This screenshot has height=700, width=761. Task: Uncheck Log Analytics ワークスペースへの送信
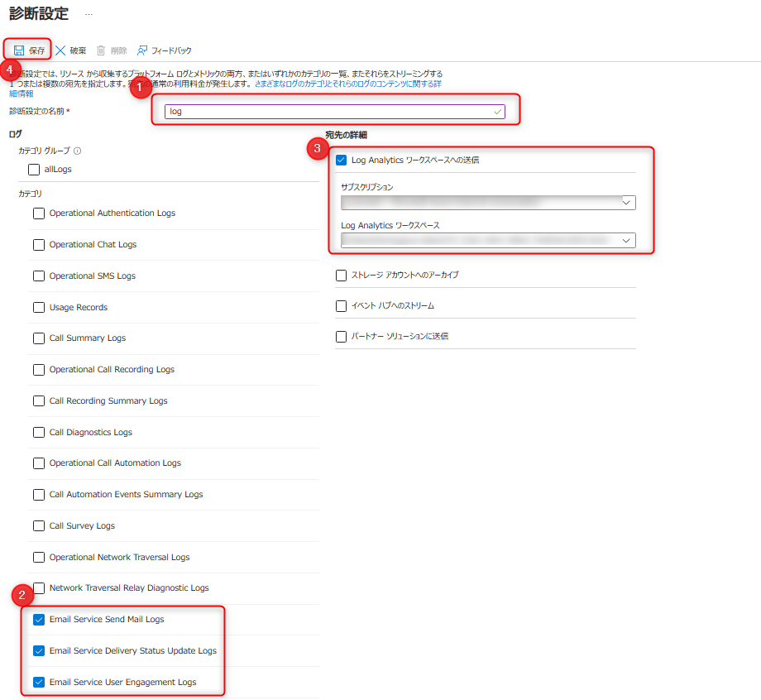342,161
